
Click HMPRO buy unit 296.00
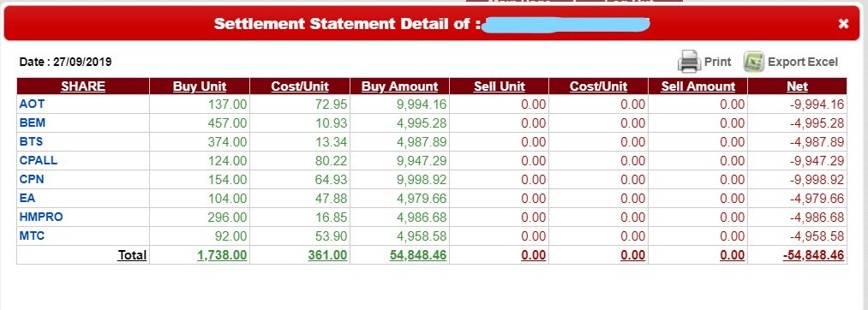(228, 218)
